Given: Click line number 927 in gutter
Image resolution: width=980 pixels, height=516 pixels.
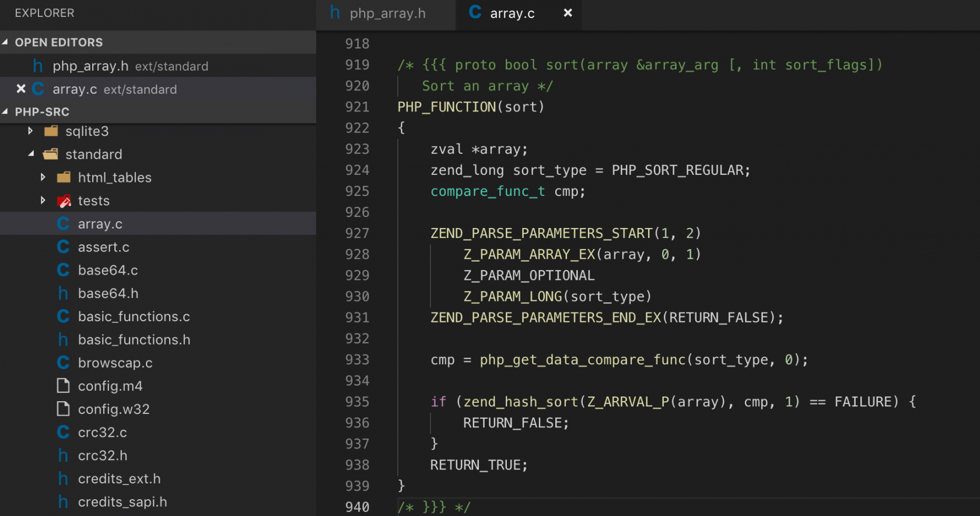Looking at the screenshot, I should coord(357,233).
